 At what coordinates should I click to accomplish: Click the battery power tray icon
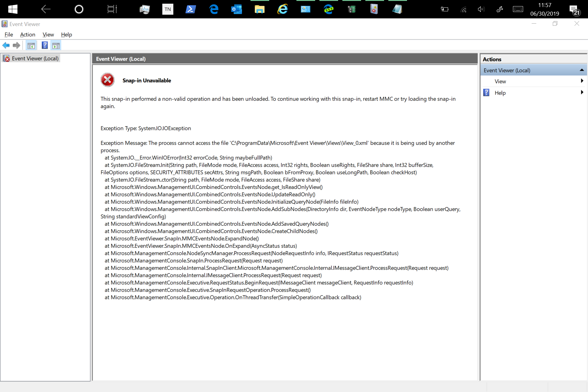445,9
